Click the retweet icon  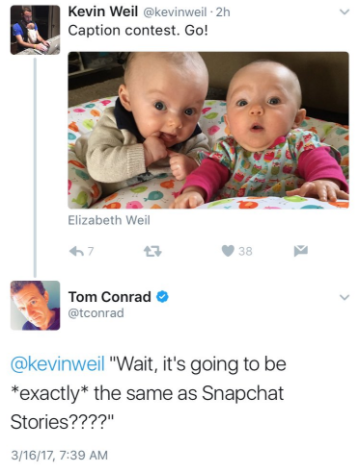(x=153, y=251)
